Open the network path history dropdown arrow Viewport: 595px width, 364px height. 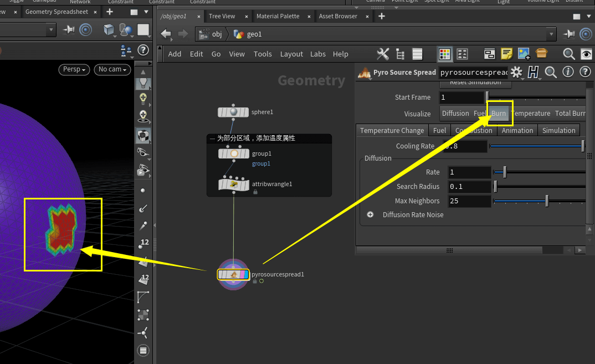pyautogui.click(x=551, y=34)
